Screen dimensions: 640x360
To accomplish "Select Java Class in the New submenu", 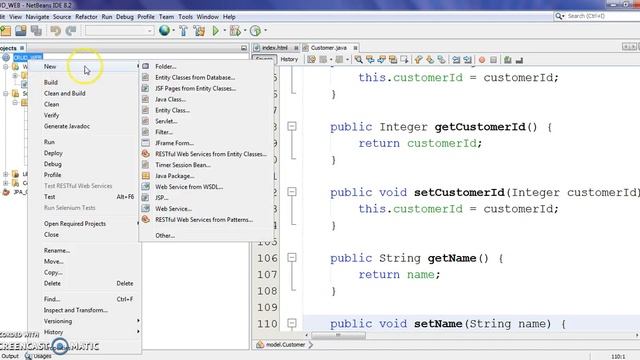I will point(170,99).
